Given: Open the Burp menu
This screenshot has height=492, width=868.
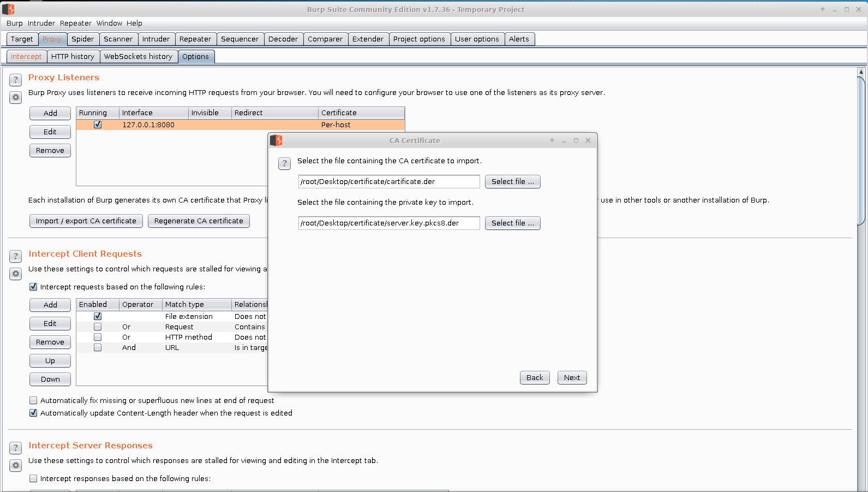Looking at the screenshot, I should coord(15,23).
